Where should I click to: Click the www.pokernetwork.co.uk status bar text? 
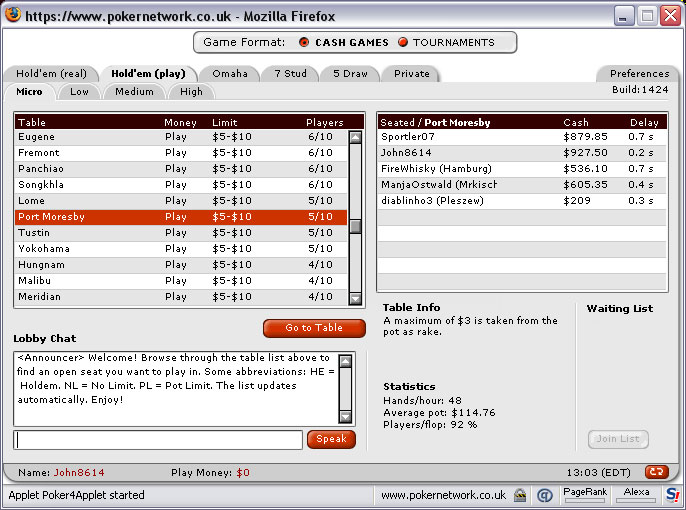tap(443, 495)
